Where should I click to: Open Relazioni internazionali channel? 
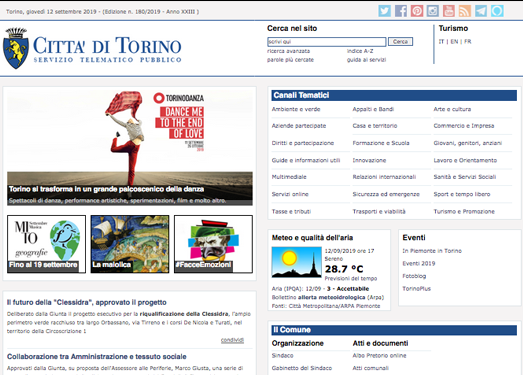click(x=384, y=177)
